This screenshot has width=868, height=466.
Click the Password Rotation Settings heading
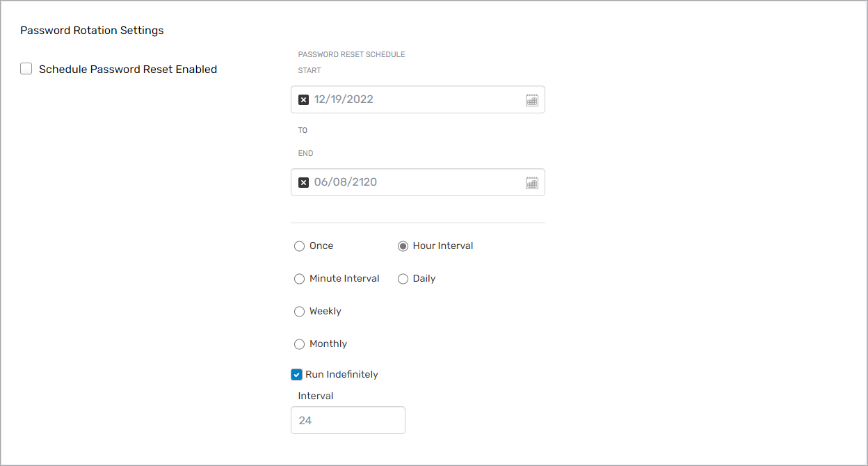[92, 31]
